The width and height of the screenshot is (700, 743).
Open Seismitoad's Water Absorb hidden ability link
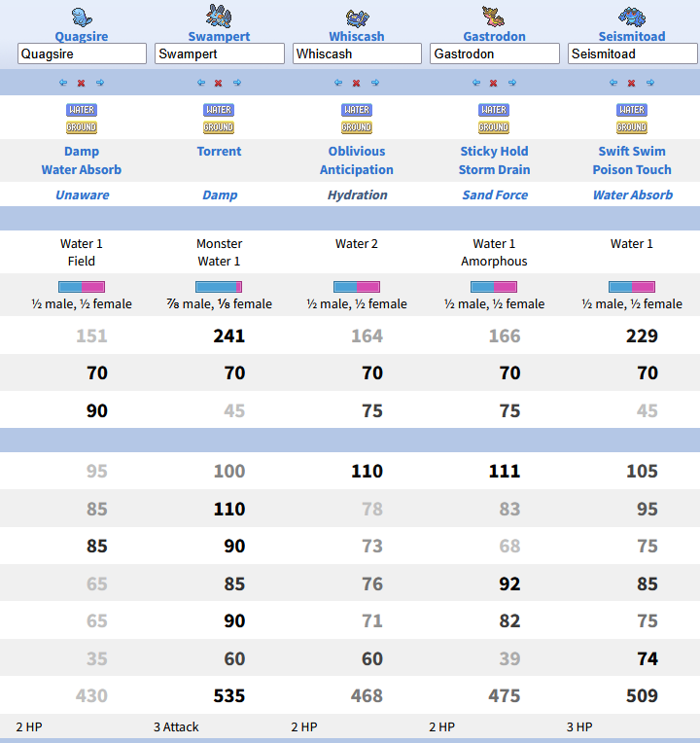633,195
